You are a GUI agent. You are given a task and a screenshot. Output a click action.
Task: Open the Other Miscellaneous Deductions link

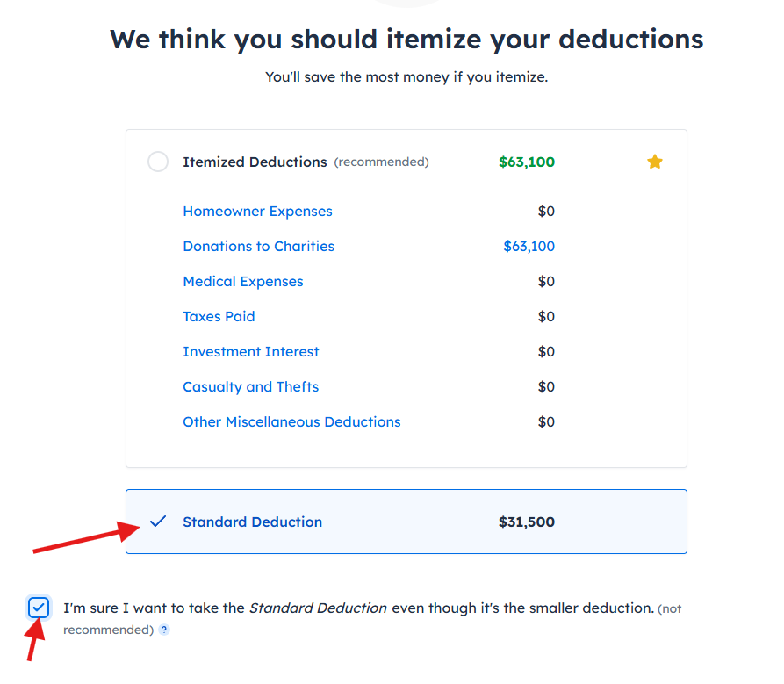[x=291, y=422]
